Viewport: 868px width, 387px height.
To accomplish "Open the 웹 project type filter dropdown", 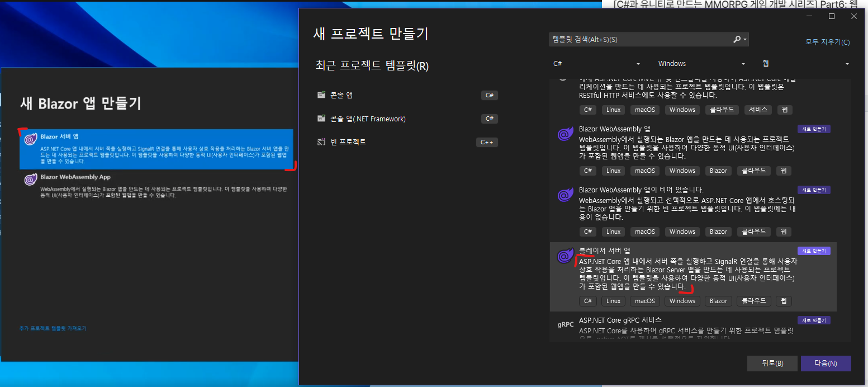I will click(x=805, y=64).
